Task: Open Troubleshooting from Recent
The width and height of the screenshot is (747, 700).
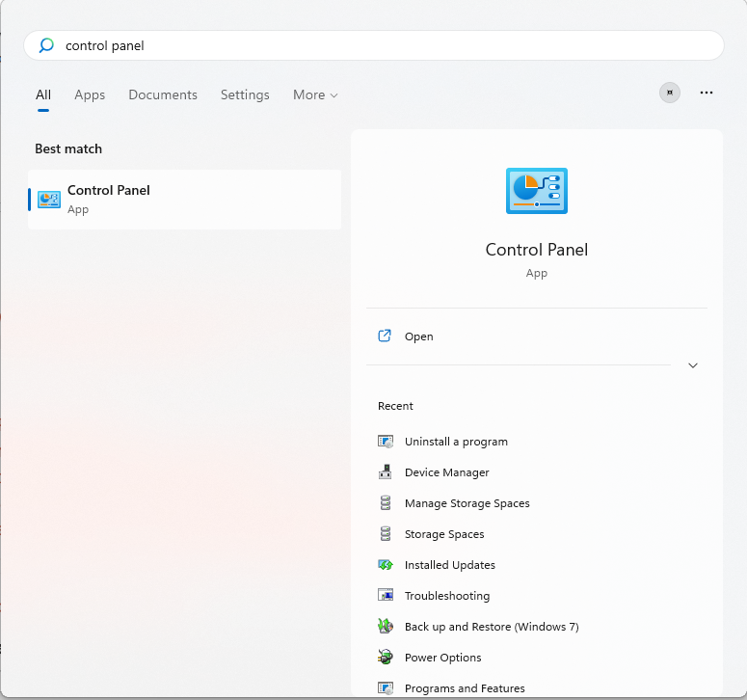Action: tap(447, 596)
